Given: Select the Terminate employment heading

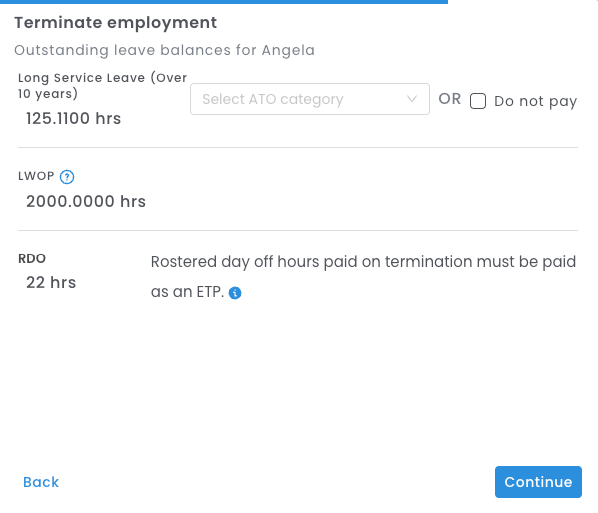Looking at the screenshot, I should (116, 23).
